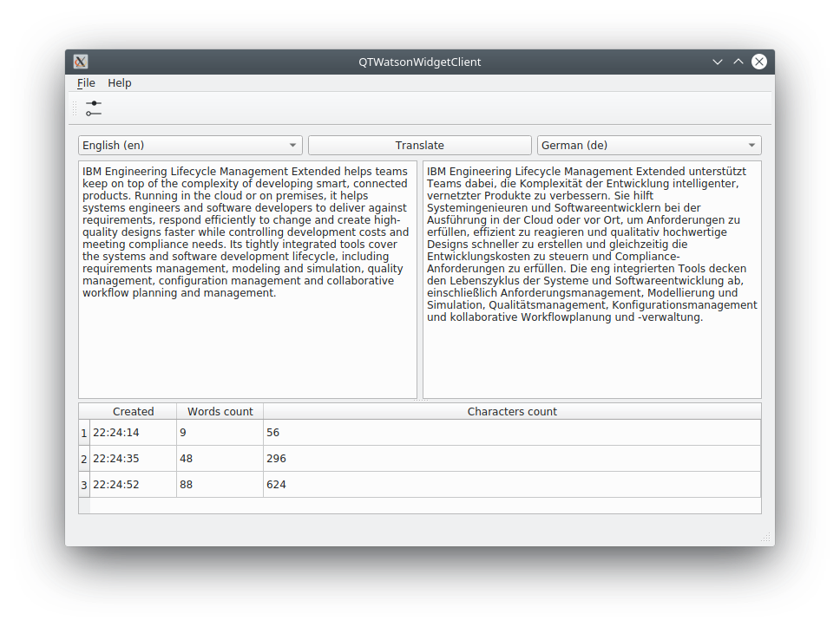Expand the source language list arrow
This screenshot has width=840, height=627.
tap(292, 145)
